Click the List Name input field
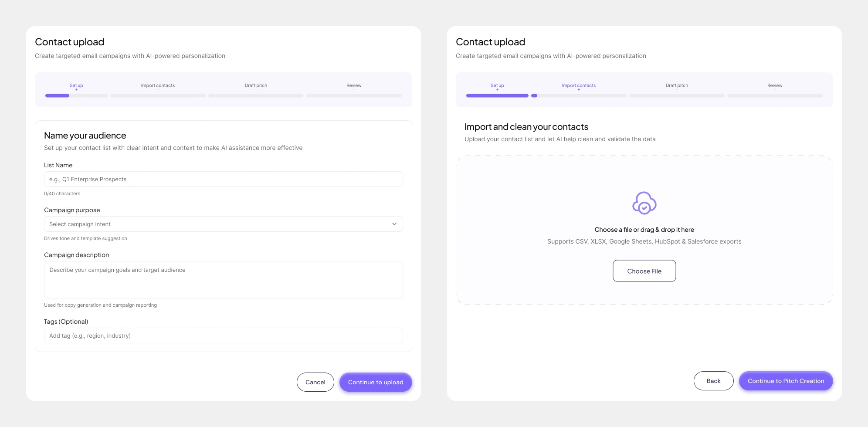This screenshot has height=427, width=868. click(223, 179)
